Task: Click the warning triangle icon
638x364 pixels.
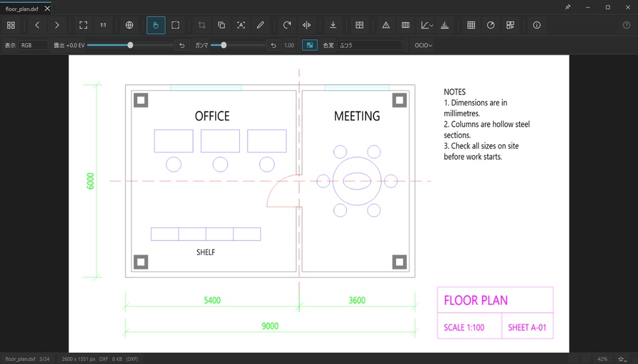Action: [x=386, y=25]
